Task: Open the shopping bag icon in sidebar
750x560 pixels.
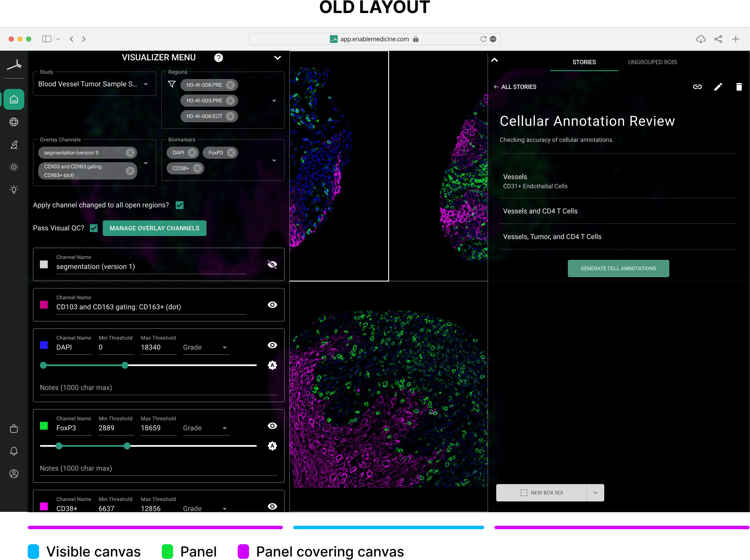Action: coord(14,429)
